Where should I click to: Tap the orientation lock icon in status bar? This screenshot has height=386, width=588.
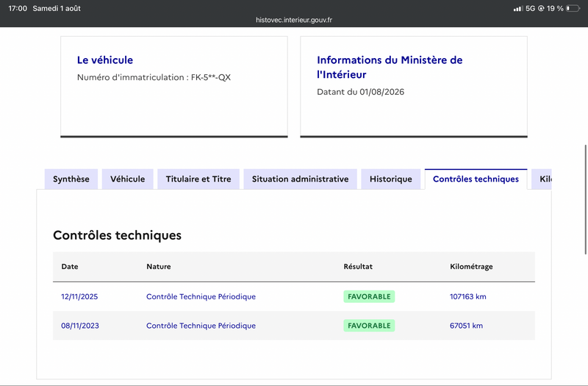coord(541,8)
